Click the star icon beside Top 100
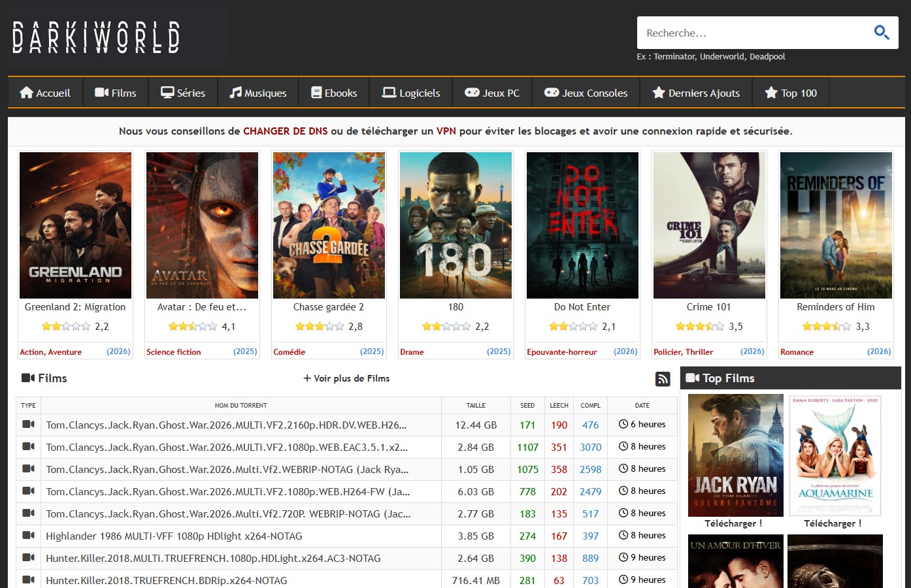 coord(771,93)
